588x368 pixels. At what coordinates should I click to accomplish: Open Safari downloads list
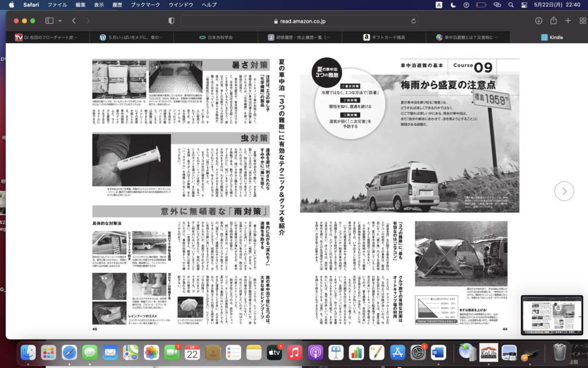click(539, 21)
